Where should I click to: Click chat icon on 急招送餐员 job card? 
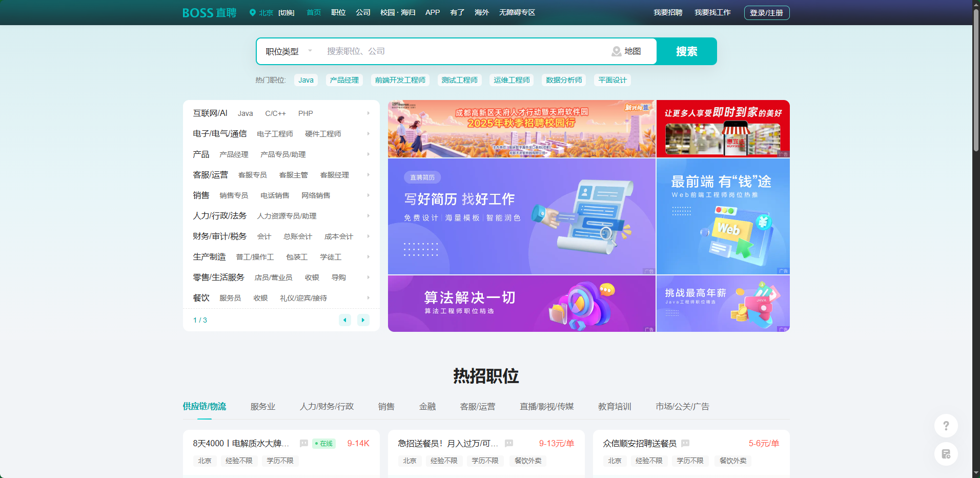click(x=508, y=443)
